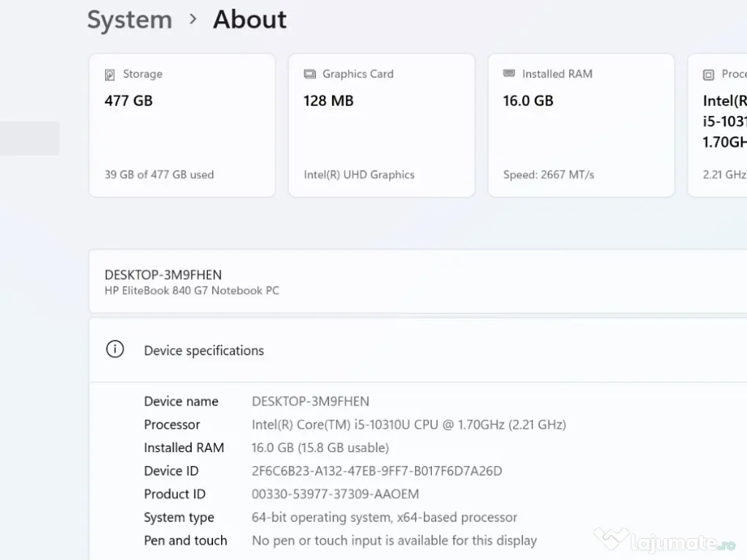
Task: Go back to System via breadcrumb
Action: [129, 20]
